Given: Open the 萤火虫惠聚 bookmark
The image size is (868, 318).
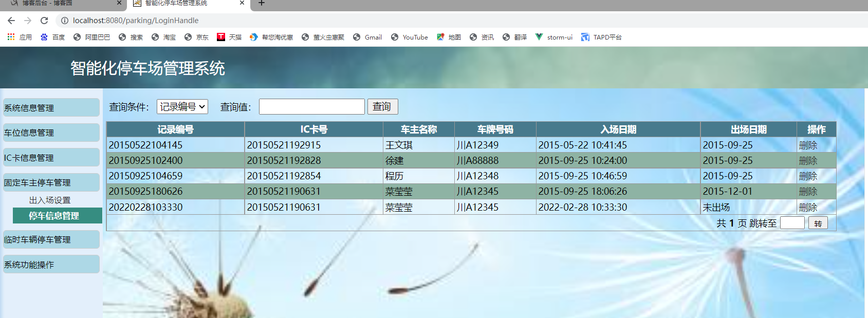Looking at the screenshot, I should 323,37.
